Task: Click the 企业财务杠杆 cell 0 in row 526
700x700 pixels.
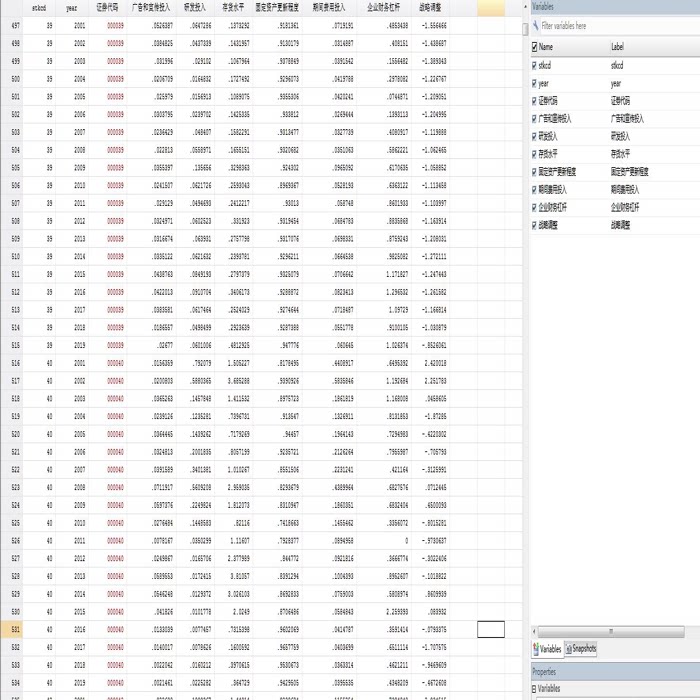Action: click(x=384, y=541)
